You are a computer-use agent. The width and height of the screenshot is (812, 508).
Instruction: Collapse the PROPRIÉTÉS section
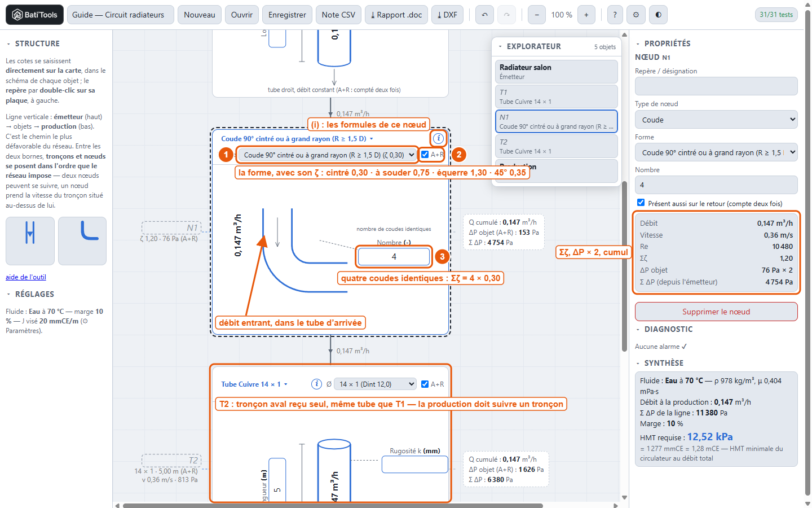(663, 43)
